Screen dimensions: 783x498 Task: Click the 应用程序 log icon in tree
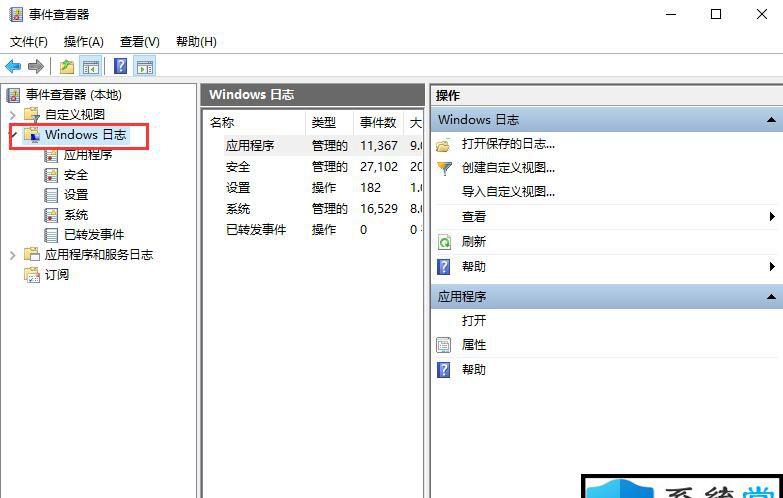tap(51, 155)
